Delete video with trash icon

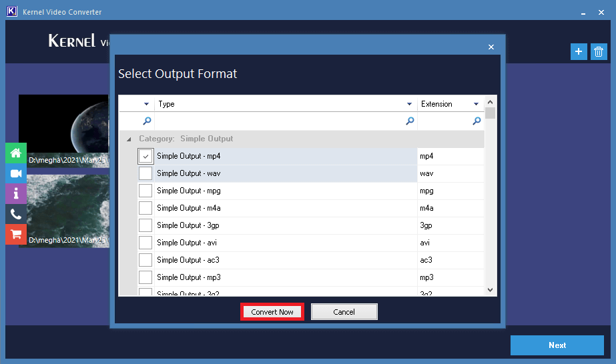[599, 51]
